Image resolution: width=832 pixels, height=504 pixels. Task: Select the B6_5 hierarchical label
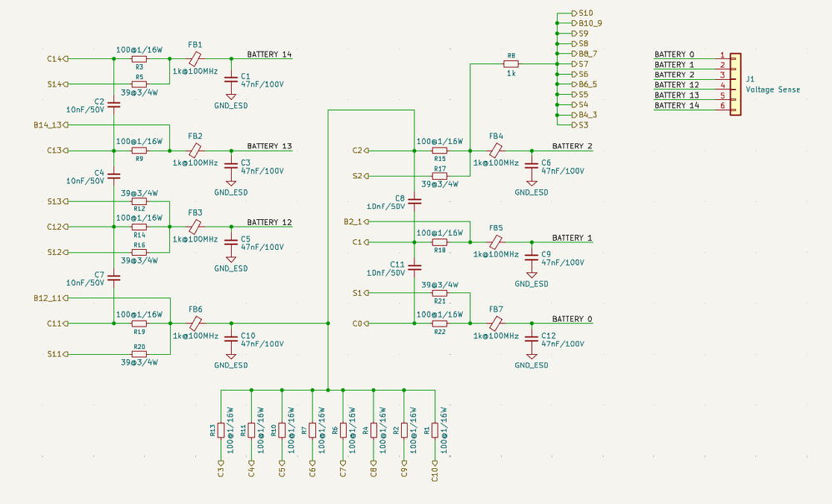coord(584,84)
